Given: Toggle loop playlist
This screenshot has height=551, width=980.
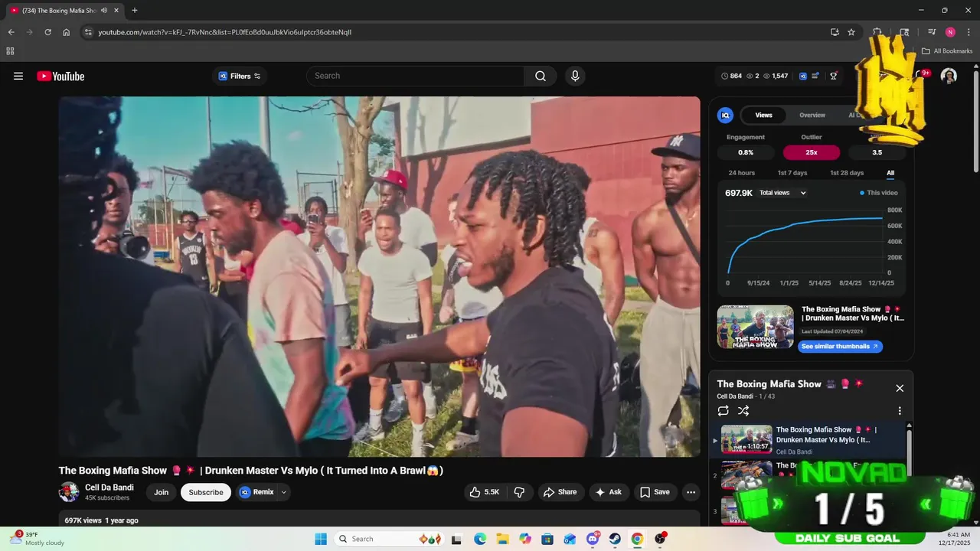Looking at the screenshot, I should click(x=723, y=411).
